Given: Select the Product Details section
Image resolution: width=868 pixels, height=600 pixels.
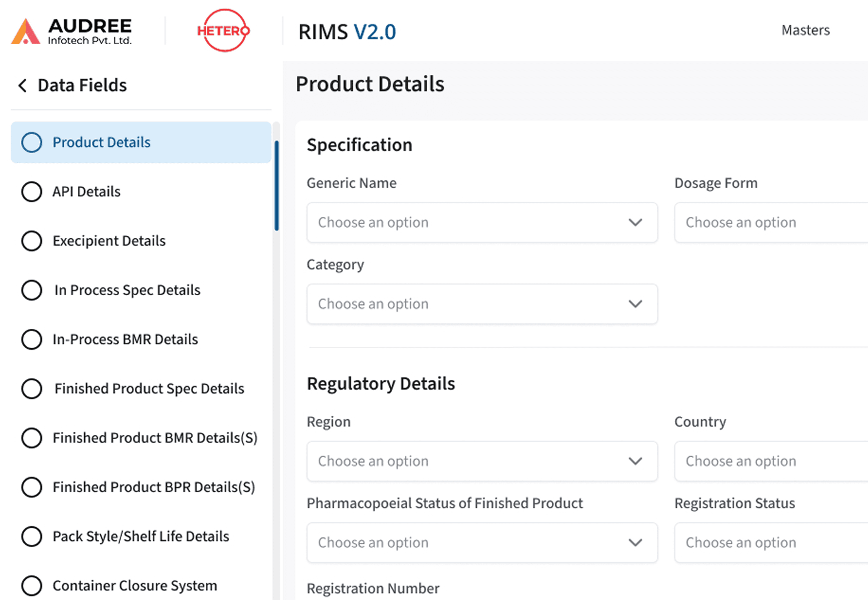Looking at the screenshot, I should tap(101, 142).
